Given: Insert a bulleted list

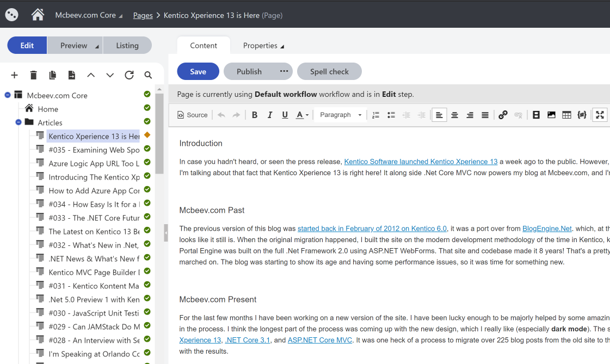Looking at the screenshot, I should tap(391, 115).
